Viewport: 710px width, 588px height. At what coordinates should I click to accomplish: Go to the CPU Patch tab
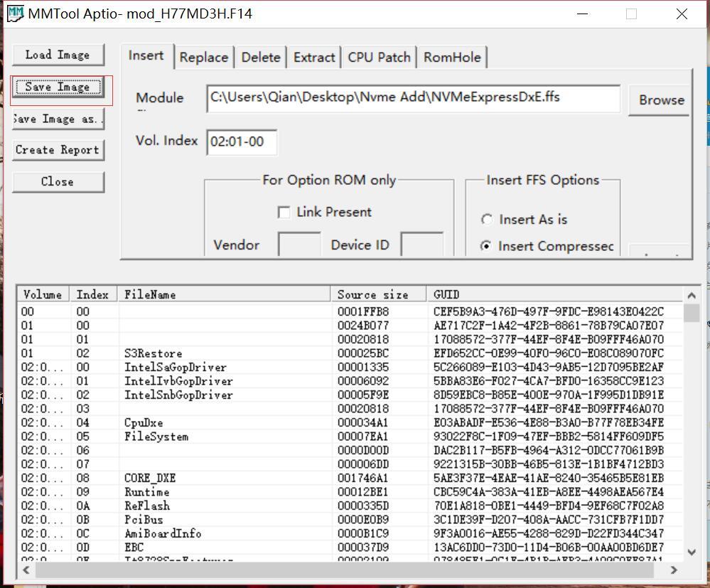pos(379,58)
